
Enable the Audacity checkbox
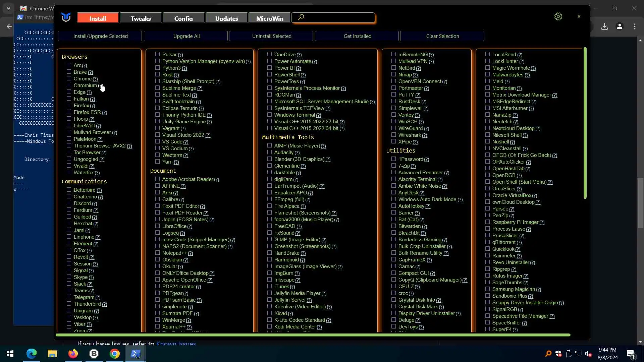pyautogui.click(x=269, y=152)
